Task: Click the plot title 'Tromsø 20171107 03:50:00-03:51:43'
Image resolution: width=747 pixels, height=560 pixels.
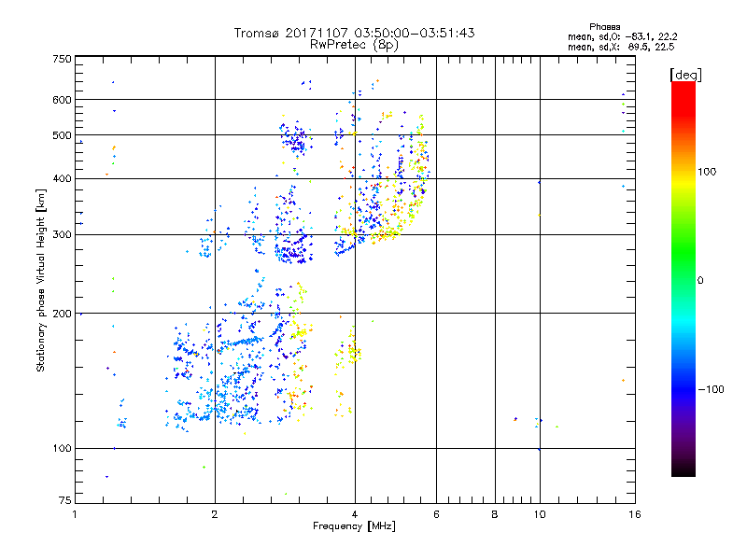Action: 354,33
